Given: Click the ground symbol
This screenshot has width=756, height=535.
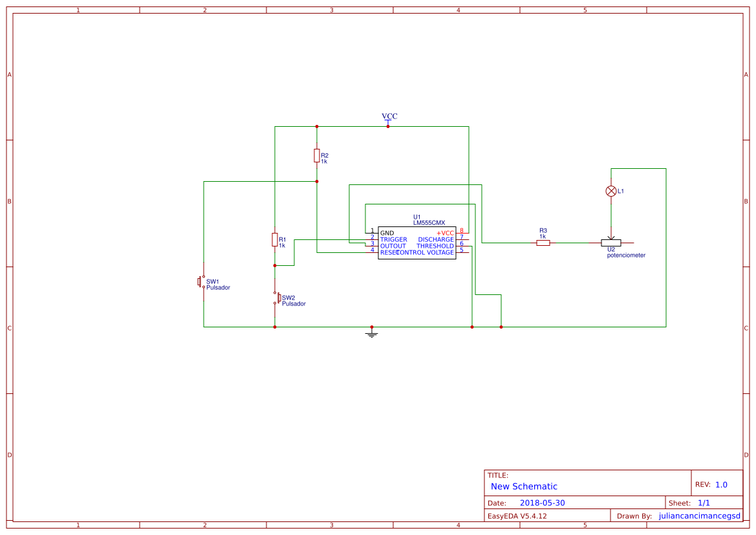Looking at the screenshot, I should (371, 333).
